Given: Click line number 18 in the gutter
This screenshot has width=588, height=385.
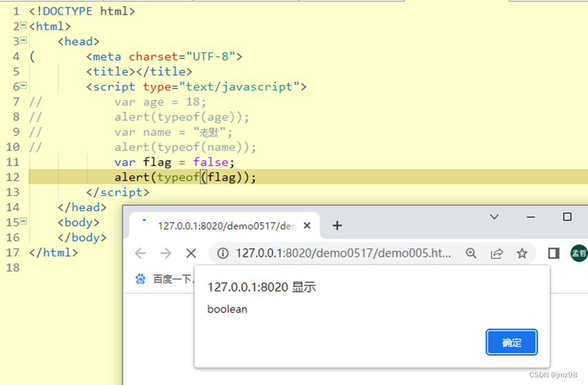Looking at the screenshot, I should pyautogui.click(x=12, y=268).
